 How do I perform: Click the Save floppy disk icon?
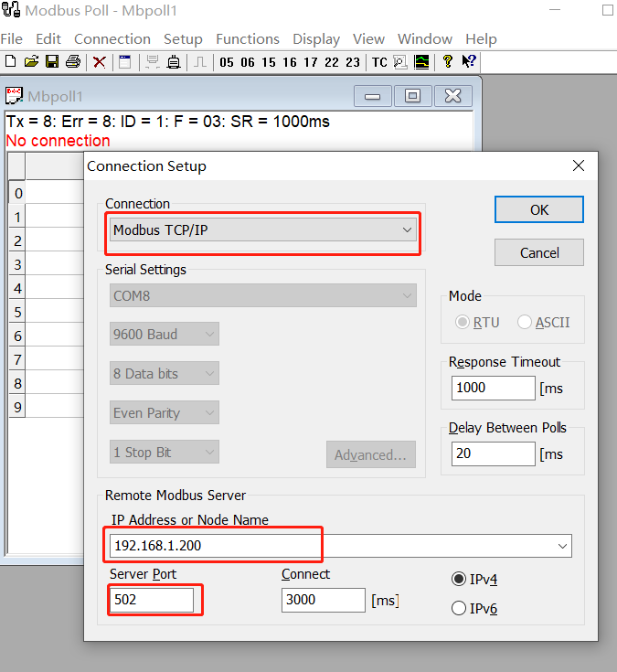pyautogui.click(x=52, y=62)
